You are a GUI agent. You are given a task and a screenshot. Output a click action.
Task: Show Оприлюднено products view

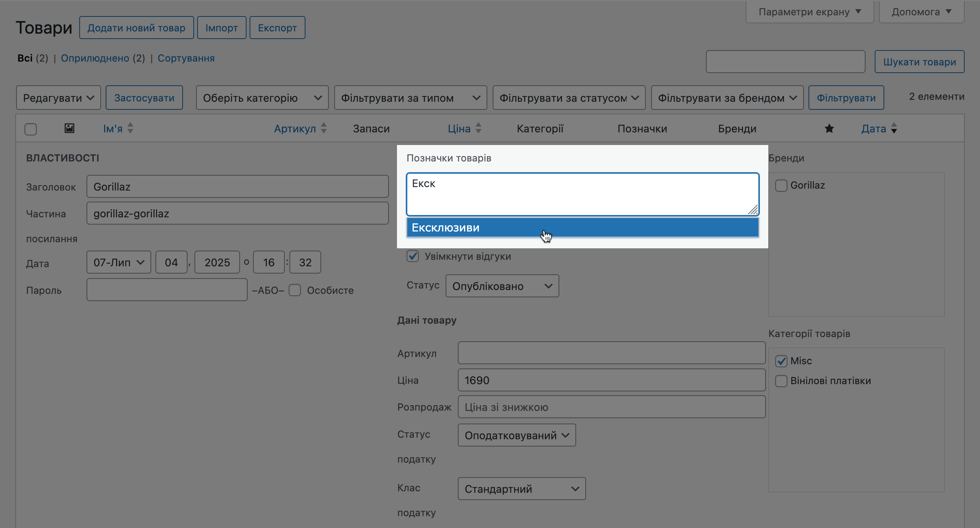tap(95, 58)
